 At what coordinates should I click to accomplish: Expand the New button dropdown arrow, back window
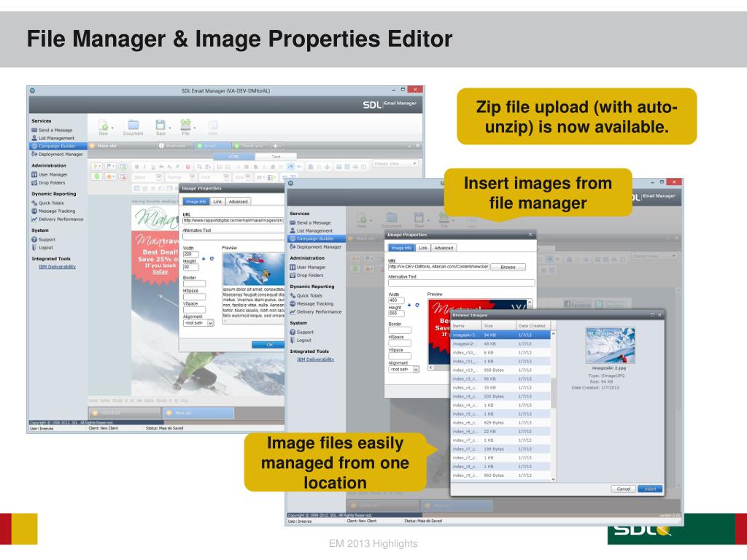click(x=112, y=128)
